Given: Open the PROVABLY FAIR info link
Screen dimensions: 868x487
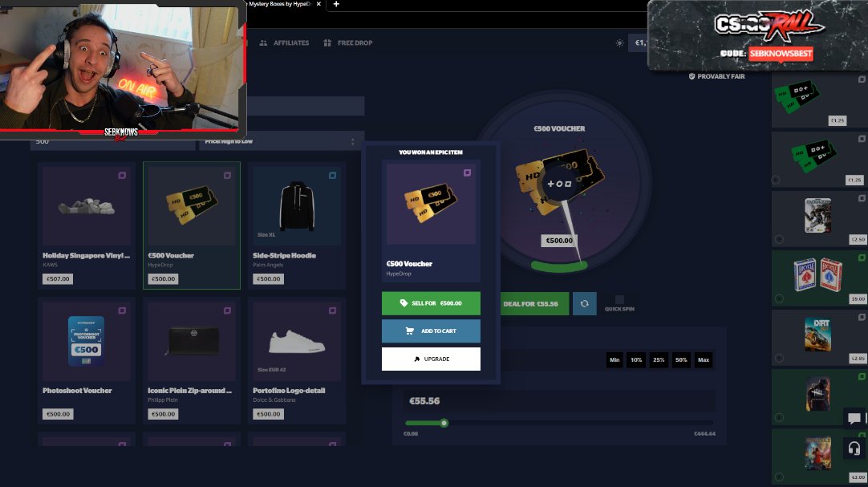Looking at the screenshot, I should coord(720,76).
